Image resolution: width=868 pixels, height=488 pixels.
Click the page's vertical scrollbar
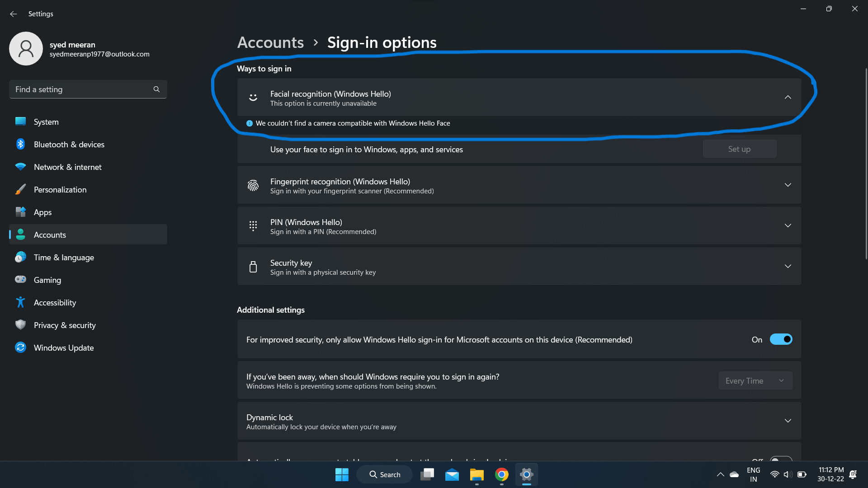(866, 163)
